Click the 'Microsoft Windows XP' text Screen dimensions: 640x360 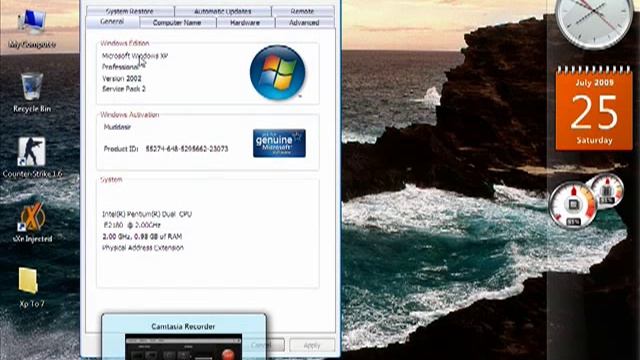coord(135,56)
